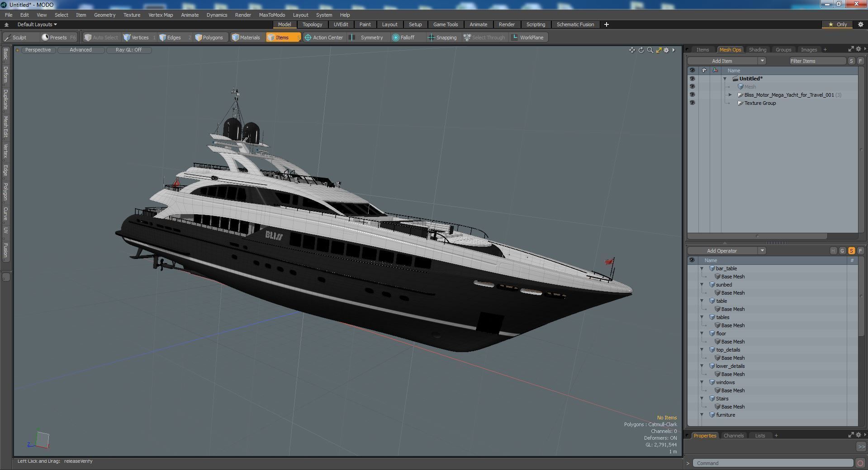Collapse the windows operator entry
868x470 pixels.
pos(702,382)
